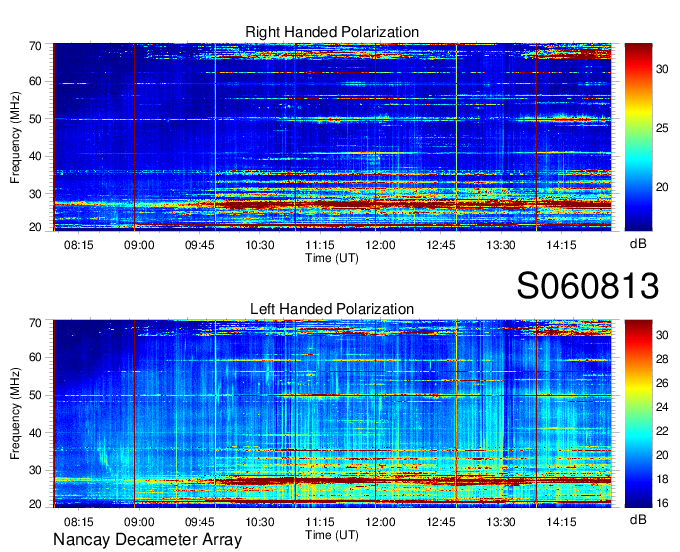Viewport: 680px width, 552px height.
Task: Click the 12:00 tick label under the bottom plot
Action: coord(380,522)
